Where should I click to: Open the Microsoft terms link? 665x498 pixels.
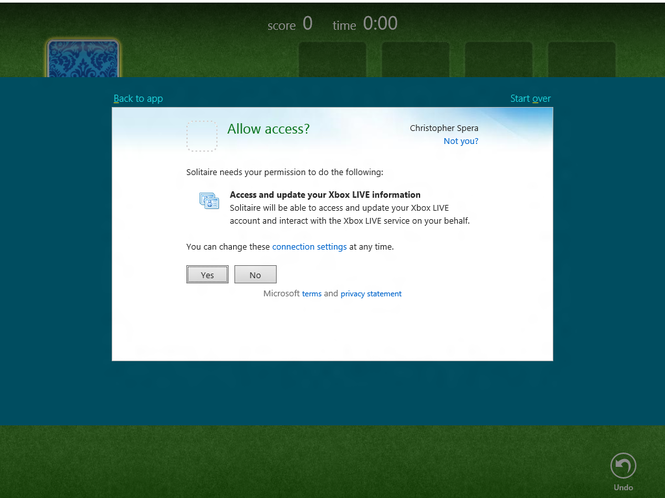(x=312, y=294)
